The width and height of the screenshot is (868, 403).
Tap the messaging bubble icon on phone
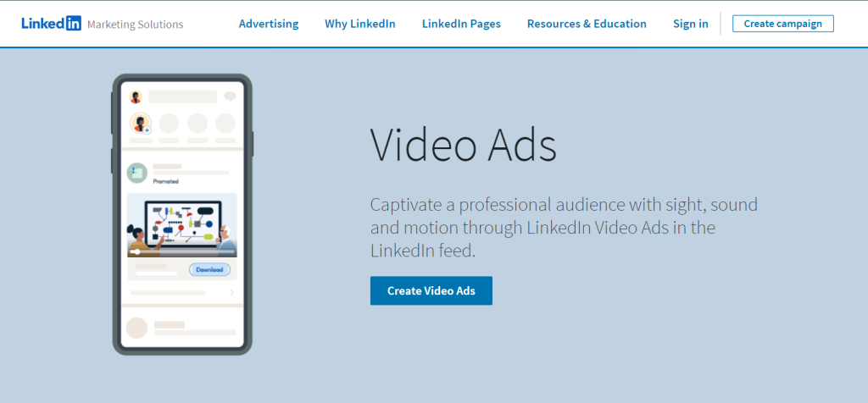pos(229,97)
